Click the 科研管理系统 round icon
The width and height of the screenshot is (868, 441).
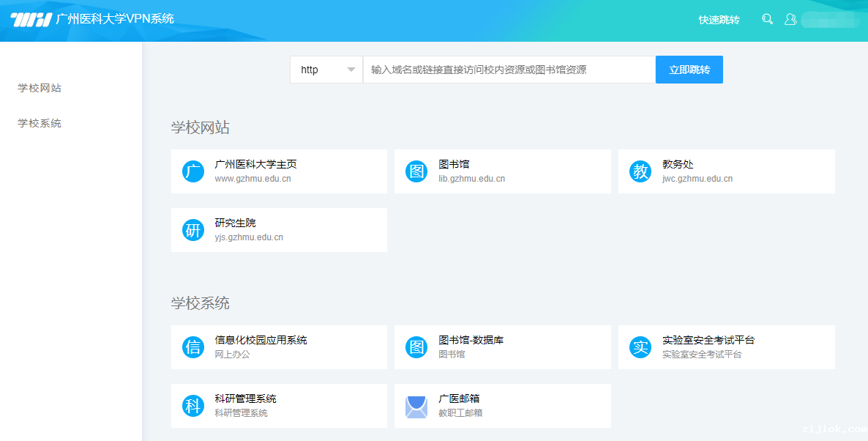pos(193,406)
